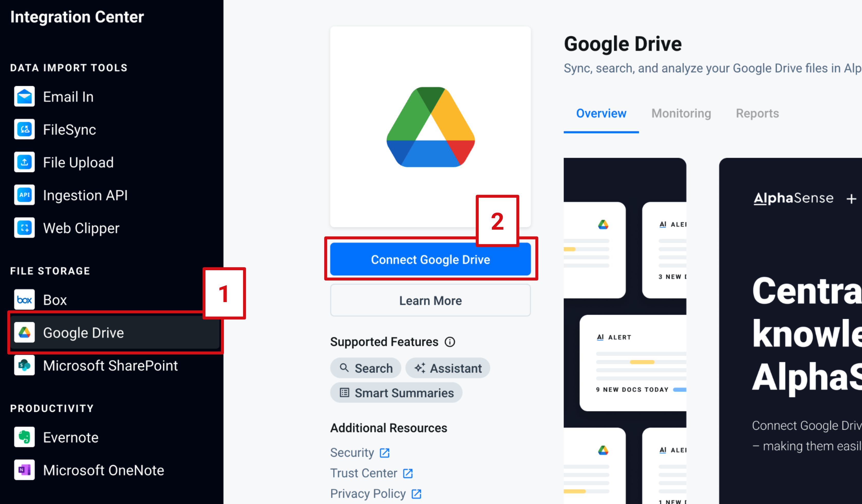Click the Supported Features info icon
This screenshot has height=504, width=862.
pyautogui.click(x=450, y=342)
